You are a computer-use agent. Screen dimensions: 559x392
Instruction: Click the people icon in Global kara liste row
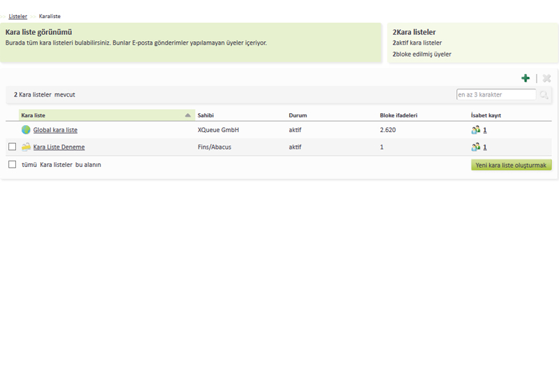click(x=476, y=130)
